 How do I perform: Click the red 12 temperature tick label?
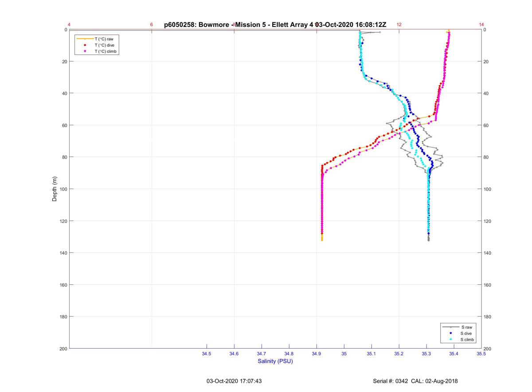click(x=399, y=25)
